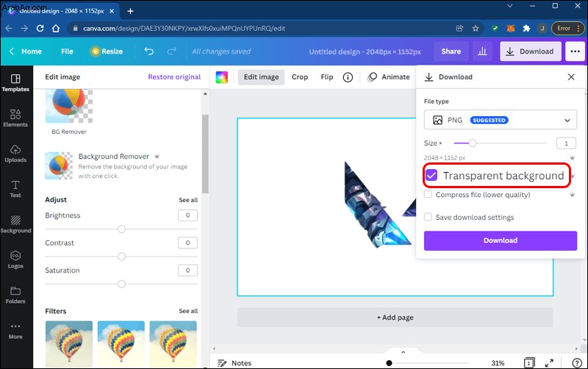Open the share-page icon in address bar
The image size is (588, 369).
pyautogui.click(x=459, y=29)
